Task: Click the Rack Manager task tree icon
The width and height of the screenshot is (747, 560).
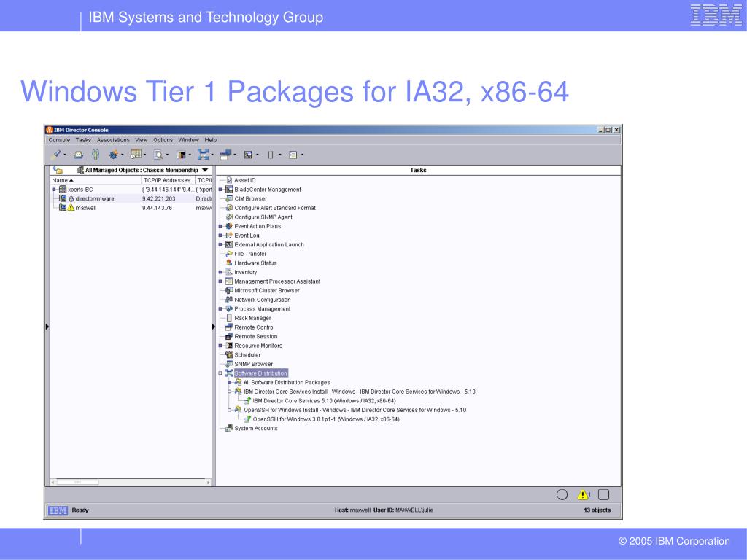Action: click(x=229, y=318)
